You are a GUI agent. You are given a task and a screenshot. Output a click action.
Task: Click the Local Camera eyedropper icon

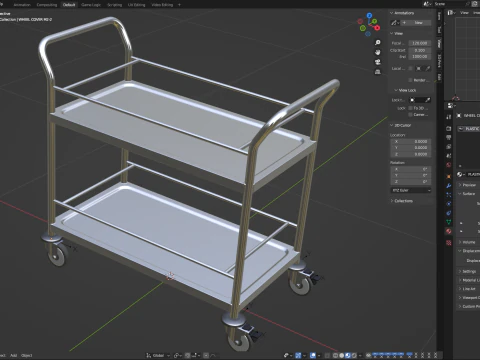428,68
